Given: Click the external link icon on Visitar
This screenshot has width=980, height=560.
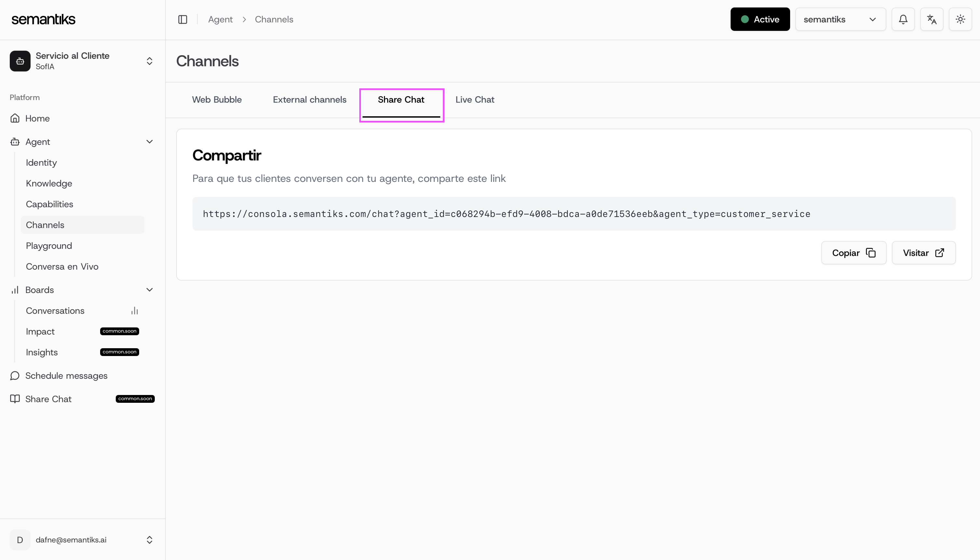Looking at the screenshot, I should (x=939, y=253).
